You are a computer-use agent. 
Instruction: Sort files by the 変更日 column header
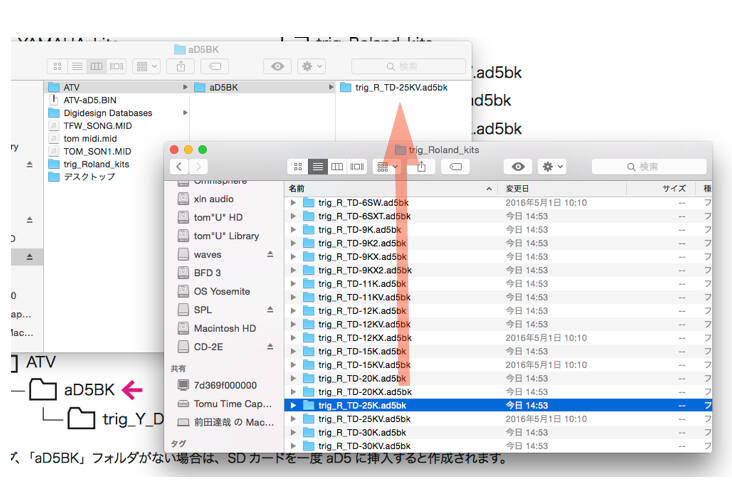pyautogui.click(x=517, y=189)
